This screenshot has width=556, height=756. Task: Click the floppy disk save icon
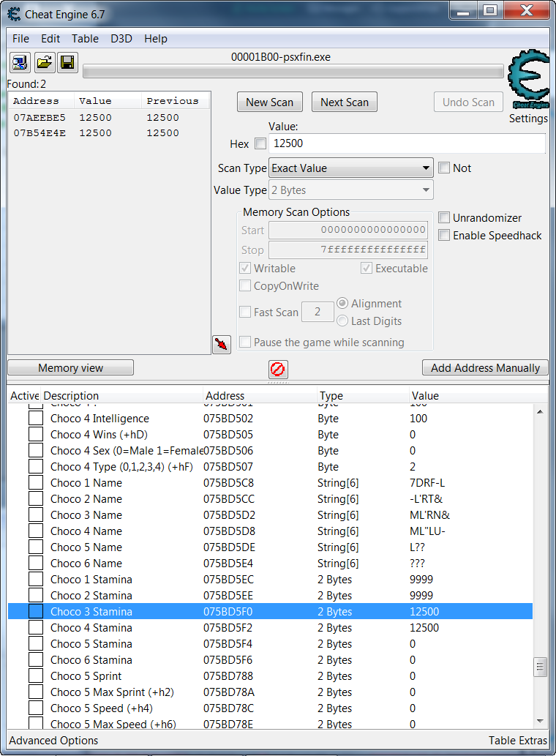pos(67,63)
